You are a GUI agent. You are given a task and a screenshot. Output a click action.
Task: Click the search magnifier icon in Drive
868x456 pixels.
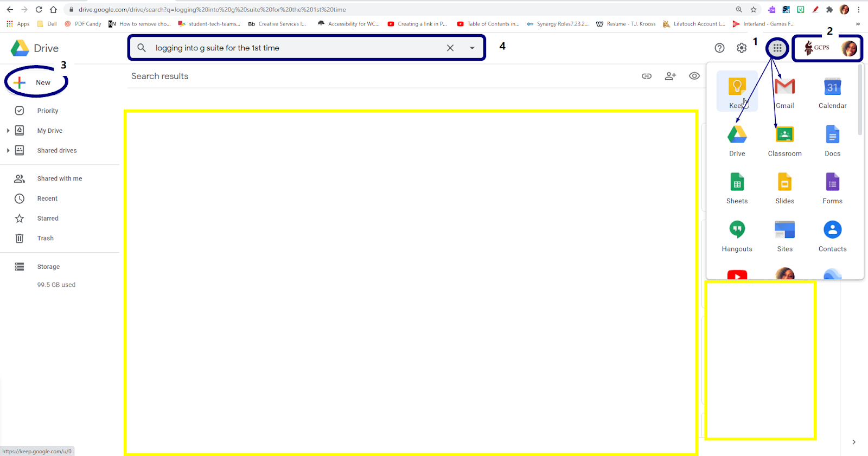[x=142, y=48]
